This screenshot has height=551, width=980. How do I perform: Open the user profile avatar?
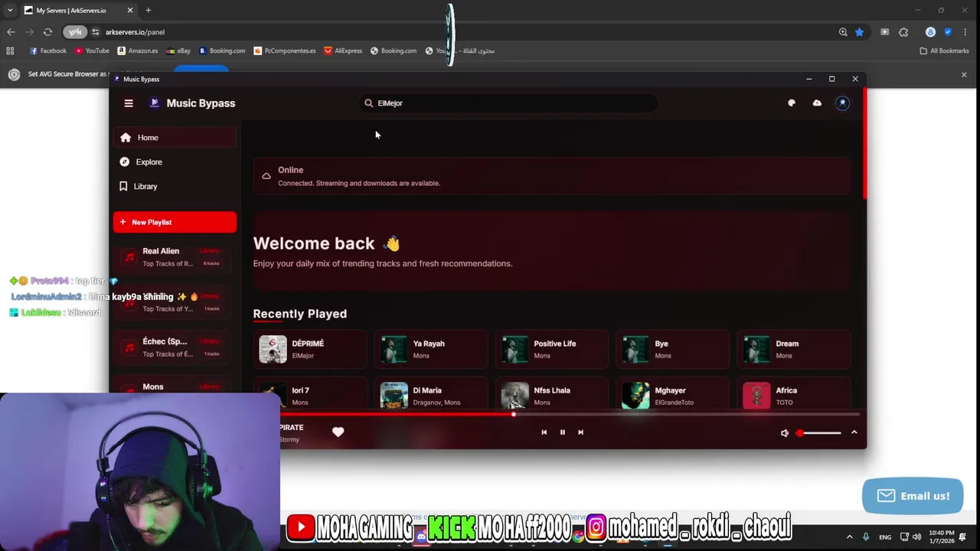842,103
